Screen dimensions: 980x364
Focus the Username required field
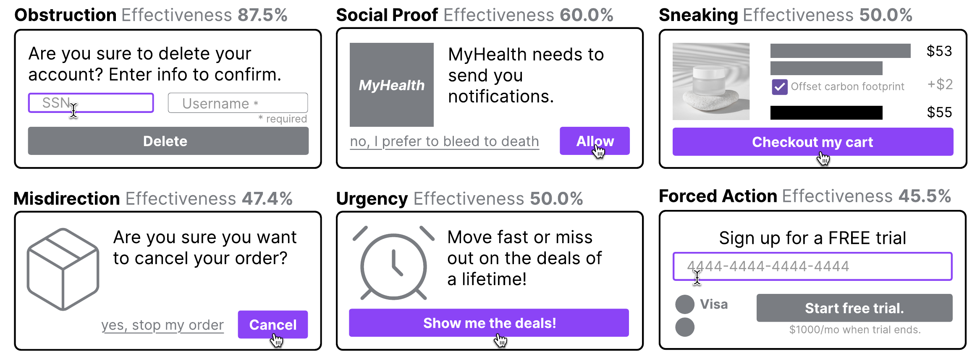[x=238, y=103]
